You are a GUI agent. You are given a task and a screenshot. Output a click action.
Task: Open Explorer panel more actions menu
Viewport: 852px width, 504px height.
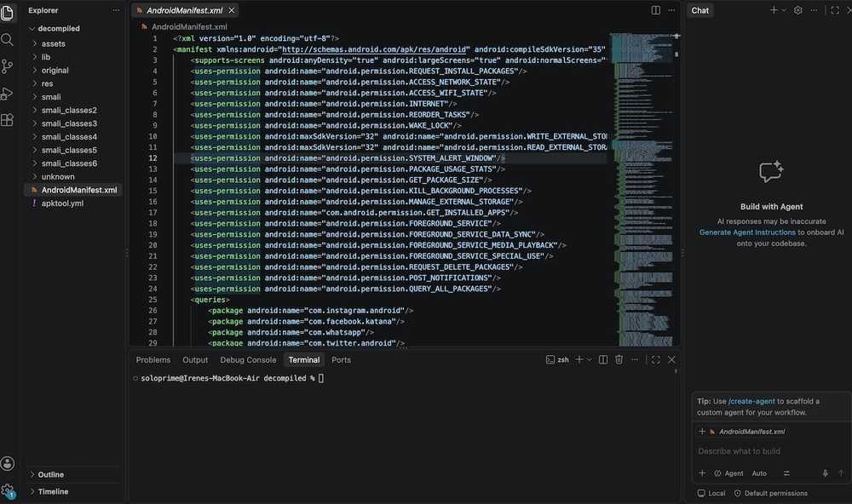(116, 10)
